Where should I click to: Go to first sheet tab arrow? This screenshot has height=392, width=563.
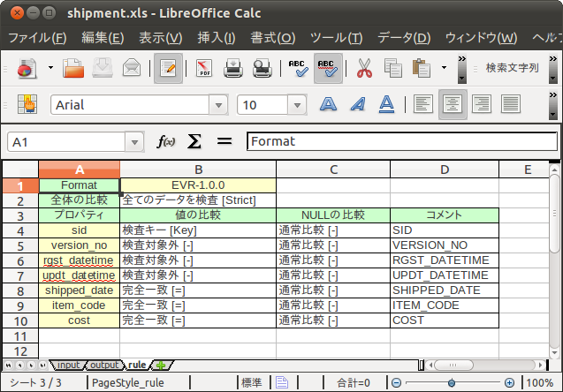tap(9, 366)
